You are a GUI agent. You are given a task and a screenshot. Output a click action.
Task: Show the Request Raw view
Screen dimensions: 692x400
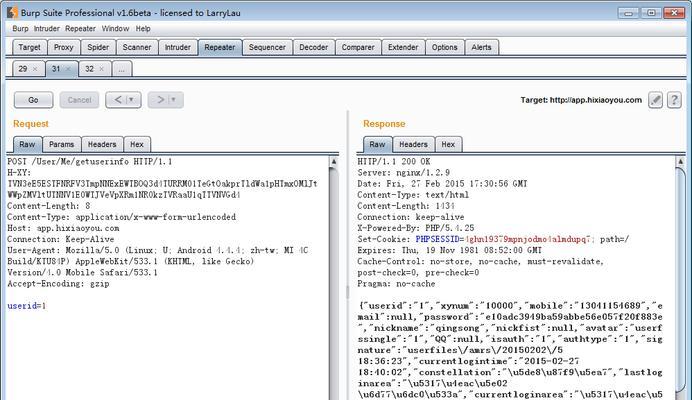27,144
